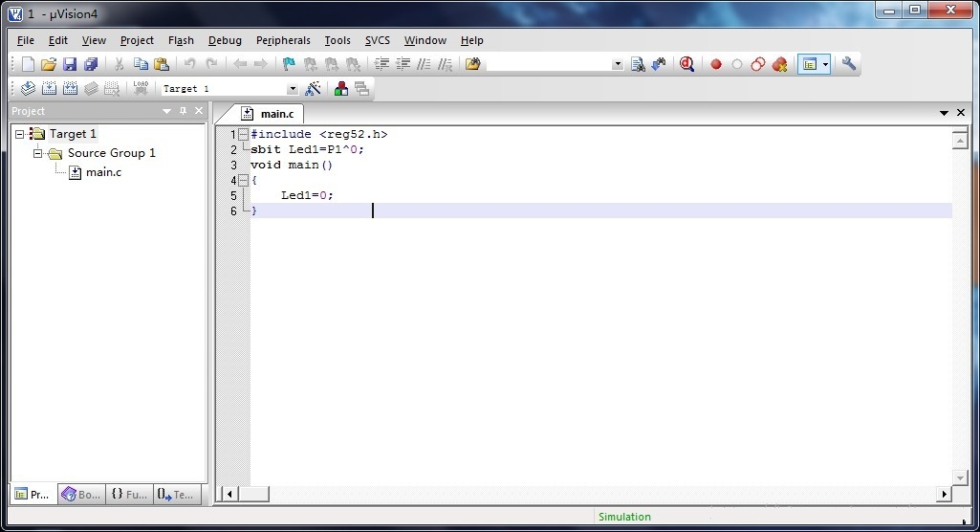Insert a breakpoint with red circle icon
The height and width of the screenshot is (532, 980).
pyautogui.click(x=715, y=64)
